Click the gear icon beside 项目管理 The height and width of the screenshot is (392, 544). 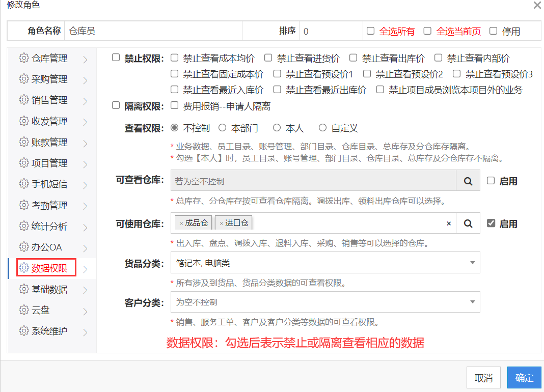(23, 163)
